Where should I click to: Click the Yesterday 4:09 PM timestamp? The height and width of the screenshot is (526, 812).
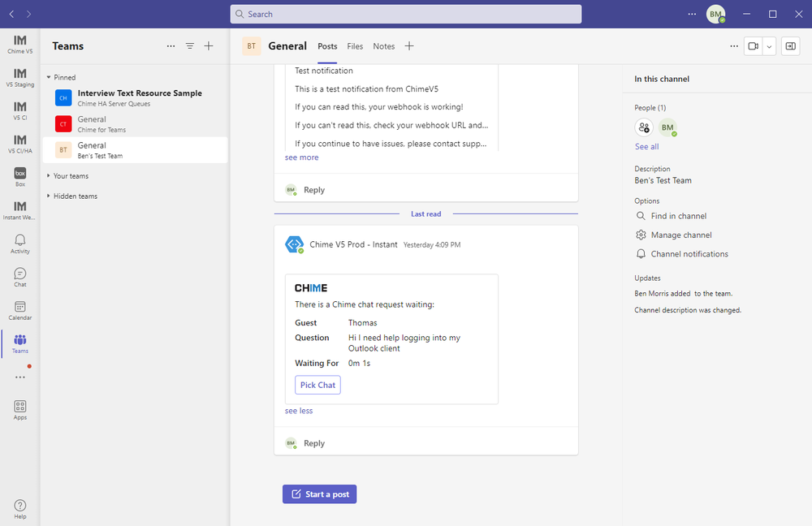pyautogui.click(x=432, y=245)
